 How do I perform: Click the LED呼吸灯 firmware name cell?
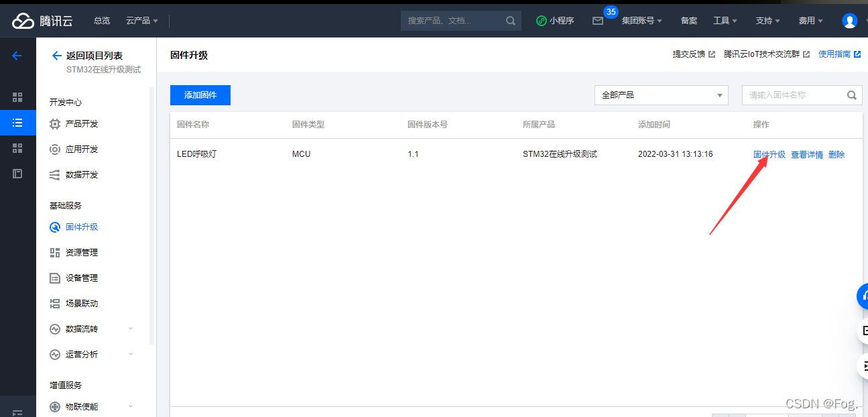point(197,154)
